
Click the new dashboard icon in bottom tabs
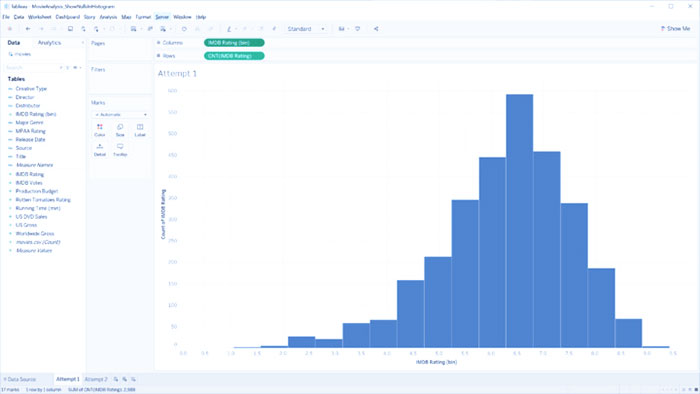(125, 379)
